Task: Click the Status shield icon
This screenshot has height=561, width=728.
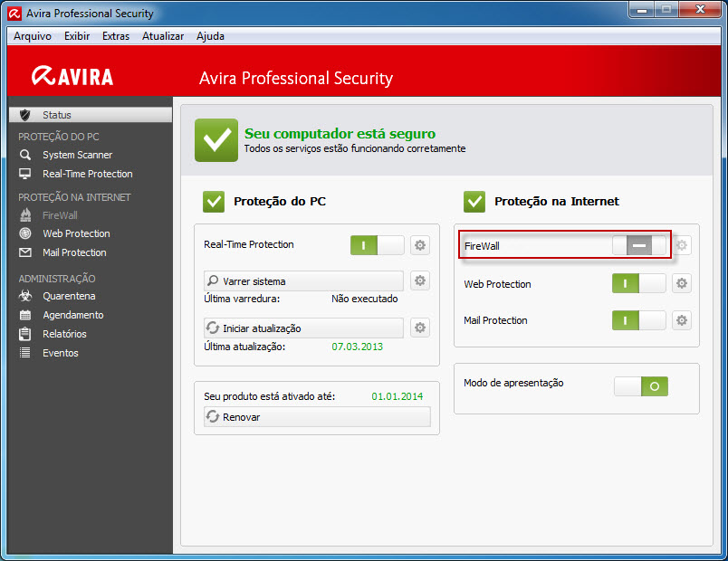Action: 25,115
